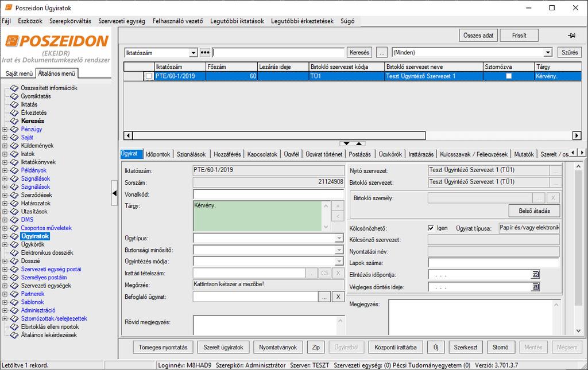
Task: Click the Keresés button
Action: [359, 52]
